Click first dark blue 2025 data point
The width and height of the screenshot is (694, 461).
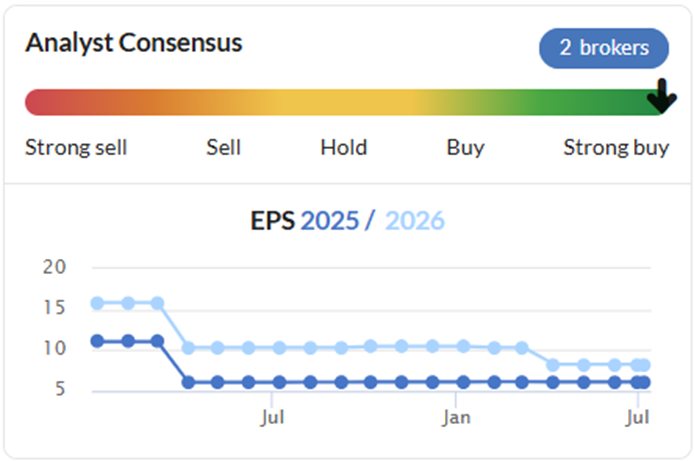tap(97, 341)
